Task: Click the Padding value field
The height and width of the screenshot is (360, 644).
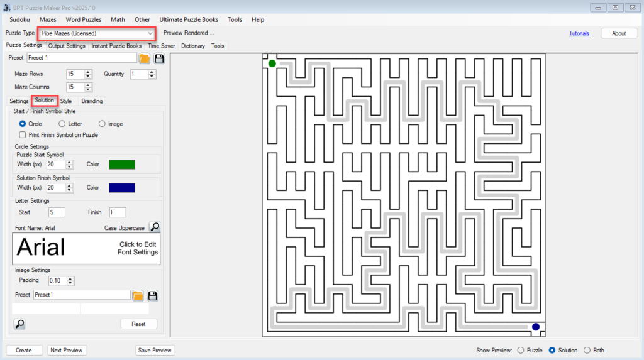Action: (x=57, y=281)
